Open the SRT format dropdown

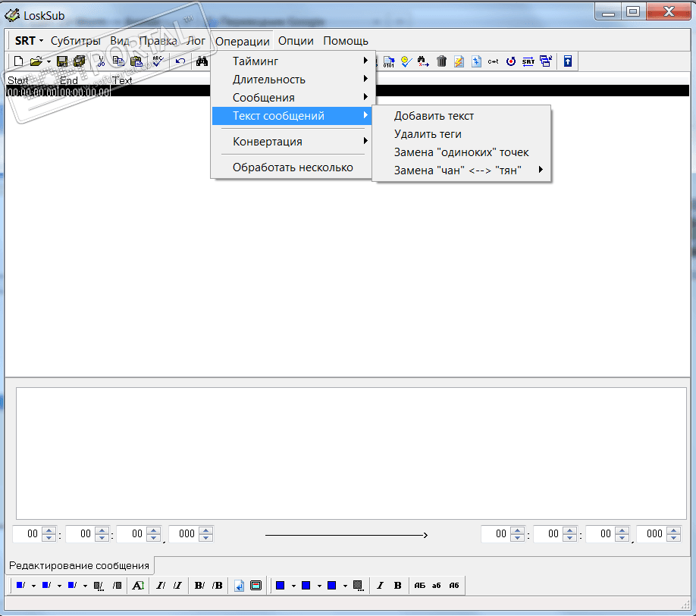click(x=29, y=41)
